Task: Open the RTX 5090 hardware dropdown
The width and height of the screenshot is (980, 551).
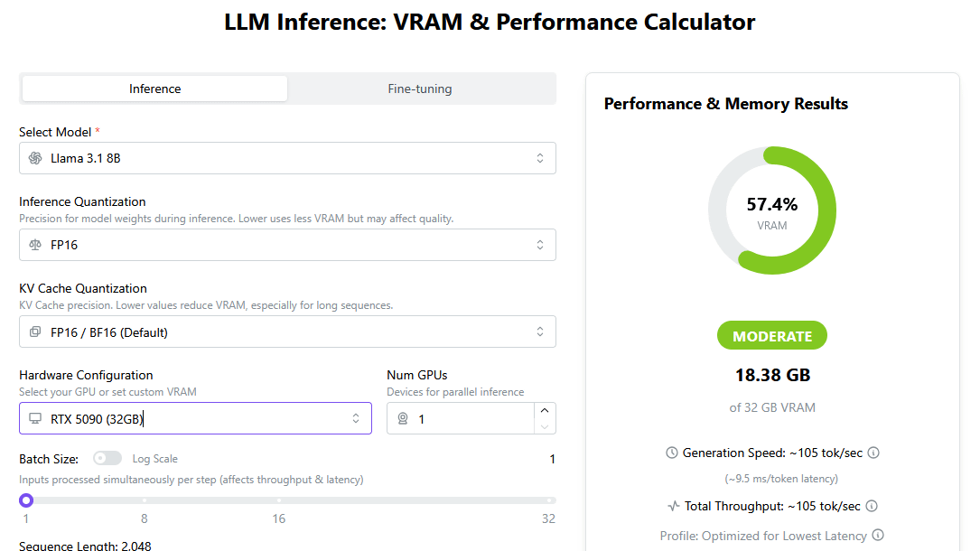Action: pyautogui.click(x=195, y=418)
